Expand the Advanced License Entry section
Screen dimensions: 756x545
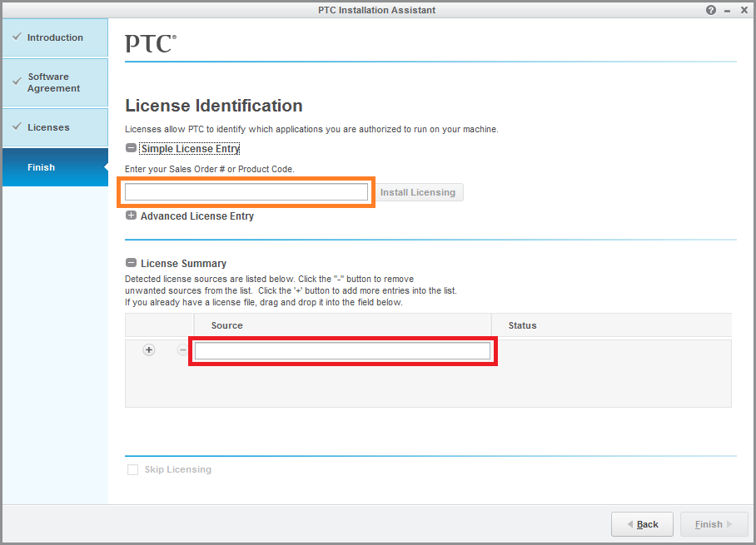pyautogui.click(x=131, y=216)
